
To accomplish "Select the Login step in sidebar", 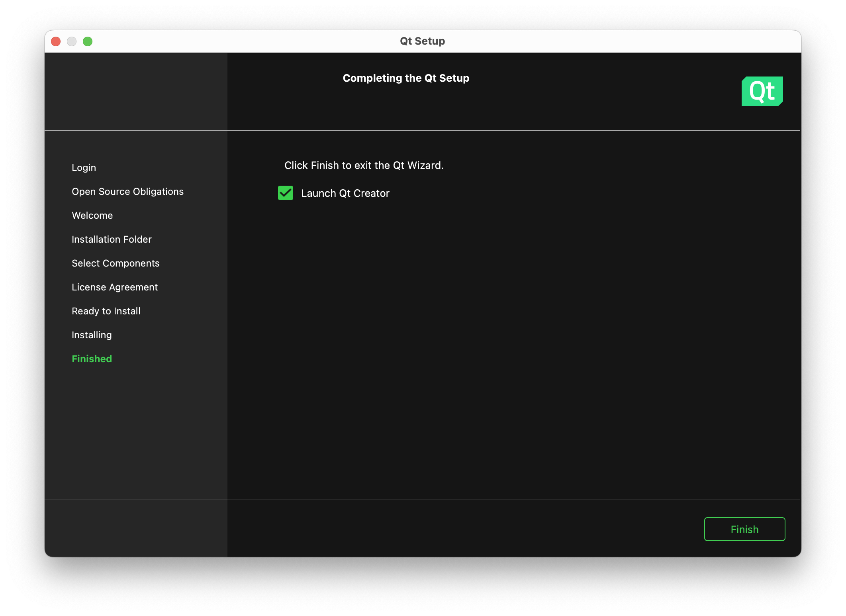I will point(84,168).
